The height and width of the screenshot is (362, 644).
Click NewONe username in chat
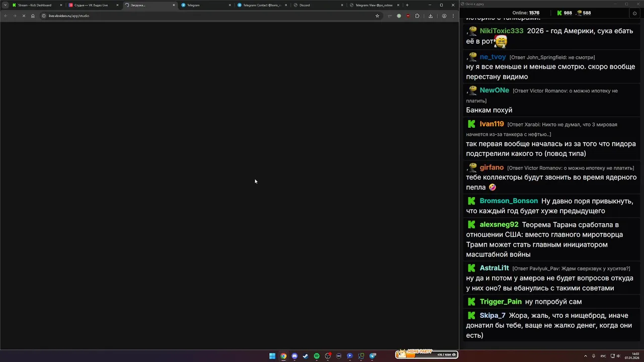coord(494,90)
